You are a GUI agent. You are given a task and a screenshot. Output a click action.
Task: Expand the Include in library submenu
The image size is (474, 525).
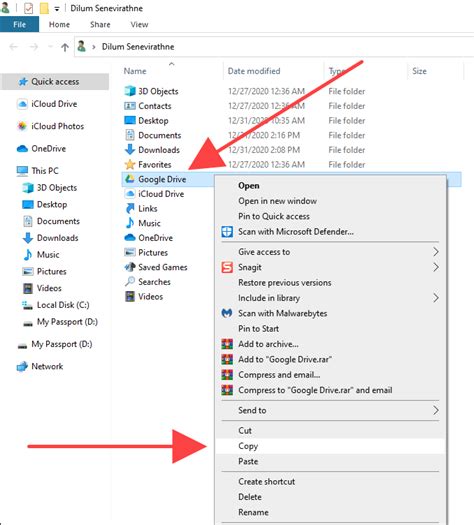pos(436,298)
